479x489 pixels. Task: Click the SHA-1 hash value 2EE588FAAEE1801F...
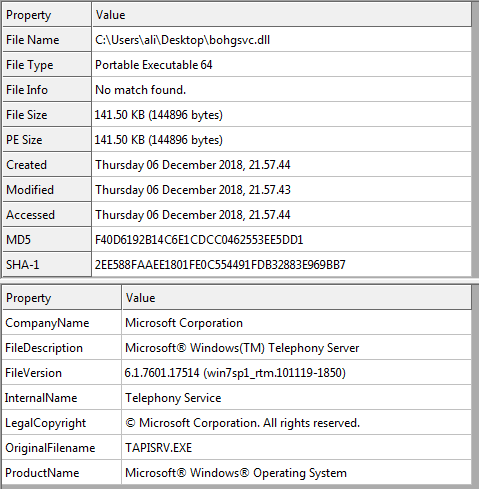tap(220, 265)
